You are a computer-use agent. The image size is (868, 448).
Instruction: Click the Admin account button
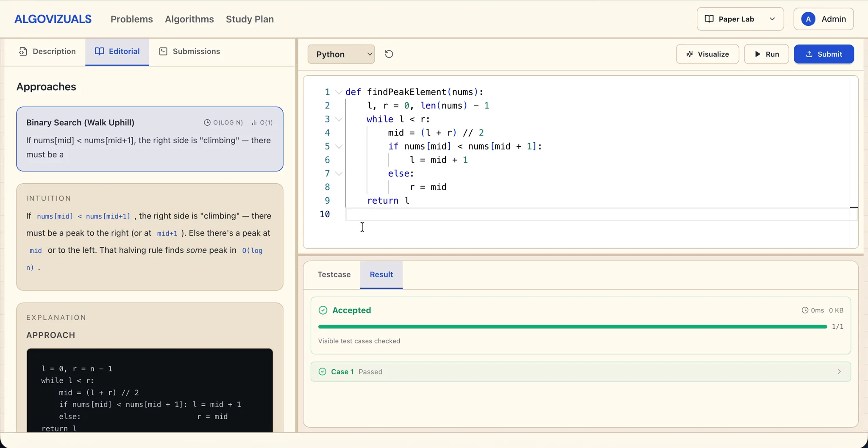[x=823, y=19]
